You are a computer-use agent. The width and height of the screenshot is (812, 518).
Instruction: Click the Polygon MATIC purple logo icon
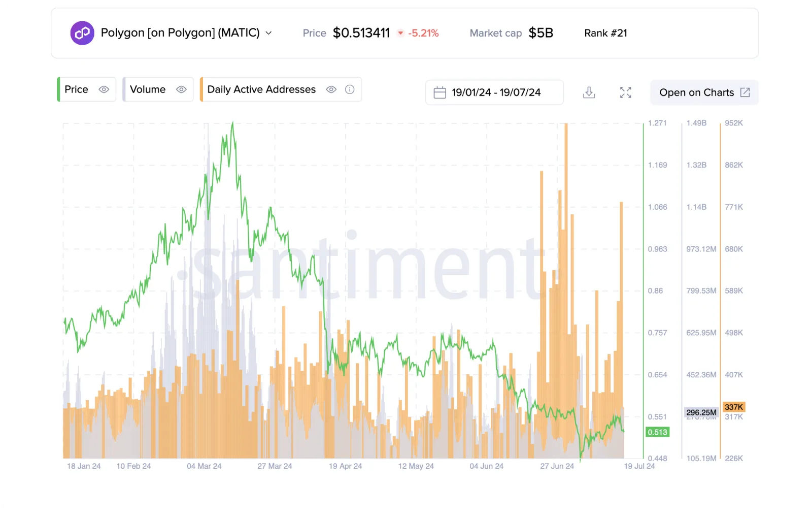pos(82,33)
